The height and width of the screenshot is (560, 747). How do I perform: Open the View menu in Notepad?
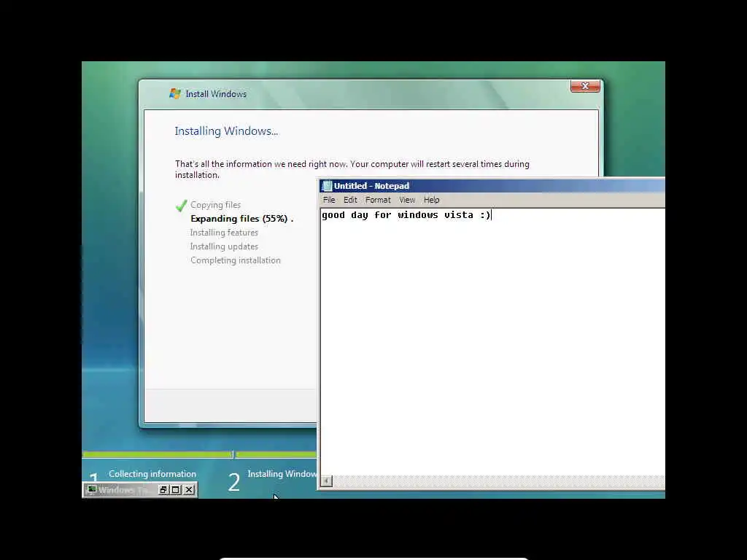407,200
